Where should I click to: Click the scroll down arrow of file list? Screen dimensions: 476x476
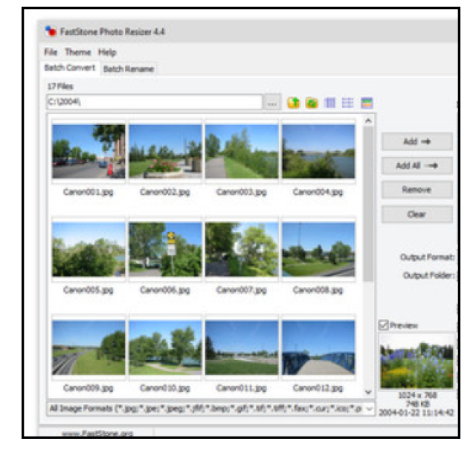369,391
